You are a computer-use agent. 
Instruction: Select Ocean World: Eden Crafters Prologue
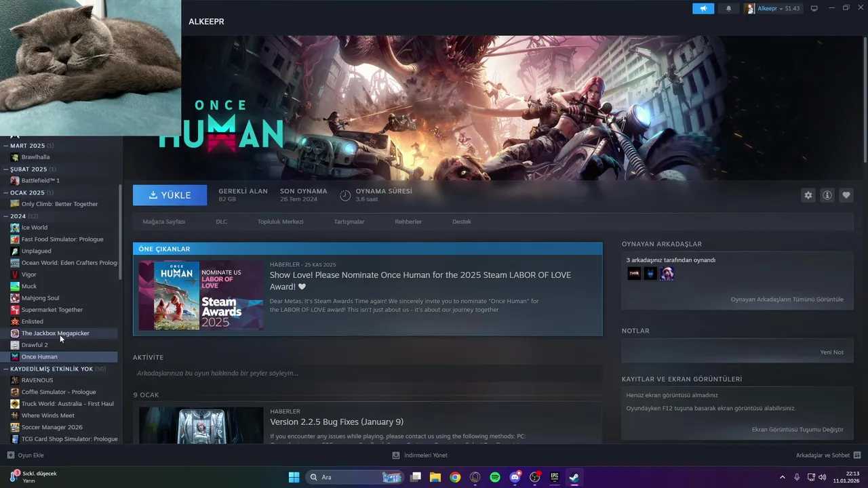[59, 263]
